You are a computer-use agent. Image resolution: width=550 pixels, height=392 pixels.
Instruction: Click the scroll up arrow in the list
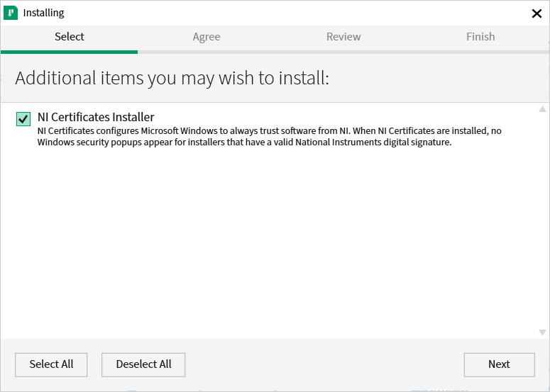(542, 109)
